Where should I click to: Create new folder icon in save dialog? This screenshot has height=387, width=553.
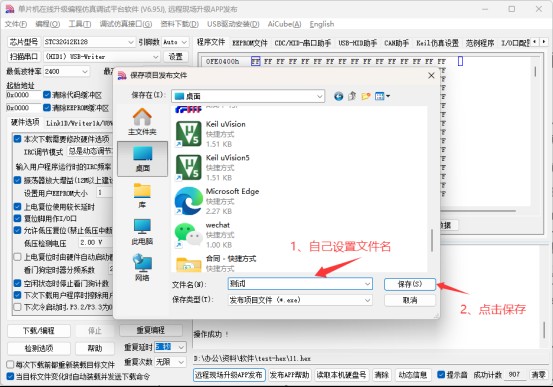366,96
